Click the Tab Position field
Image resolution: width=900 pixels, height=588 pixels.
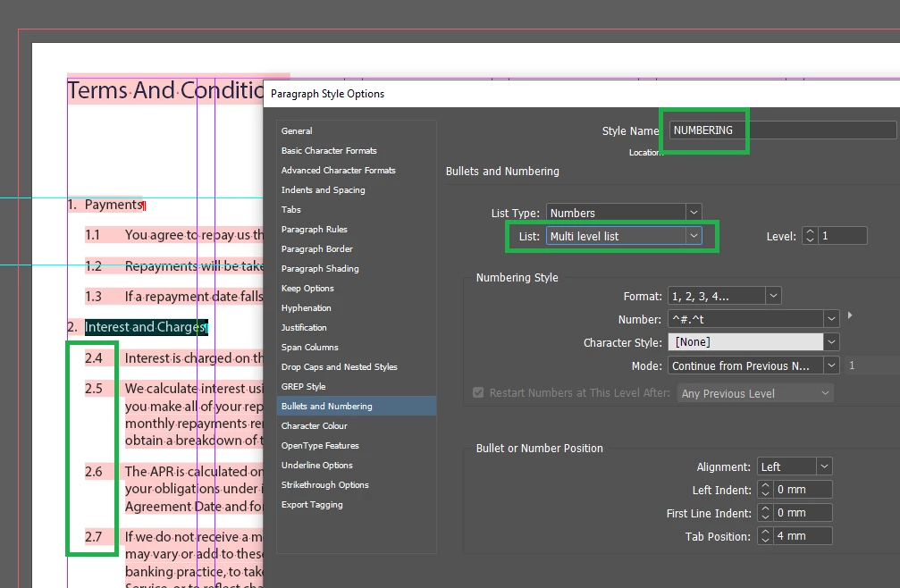click(803, 536)
